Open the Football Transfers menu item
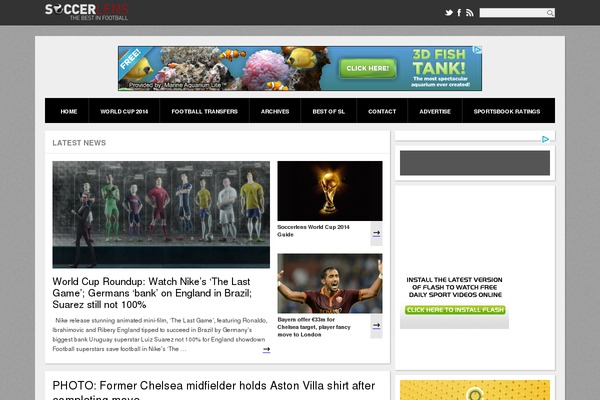Viewport: 600px width, 400px height. (204, 111)
